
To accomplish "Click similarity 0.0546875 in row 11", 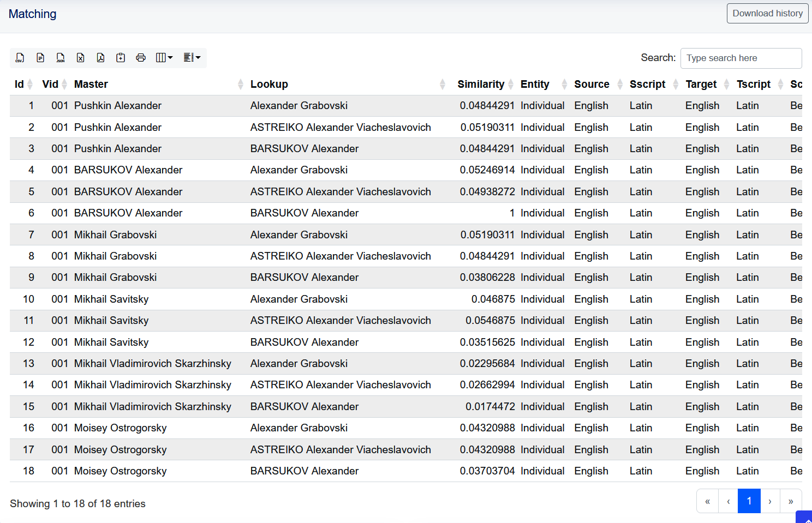I will [490, 321].
